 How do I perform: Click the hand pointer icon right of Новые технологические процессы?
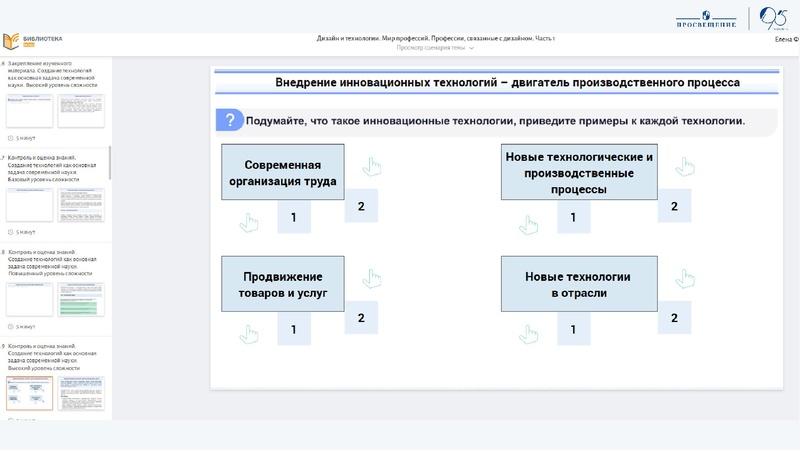point(685,167)
